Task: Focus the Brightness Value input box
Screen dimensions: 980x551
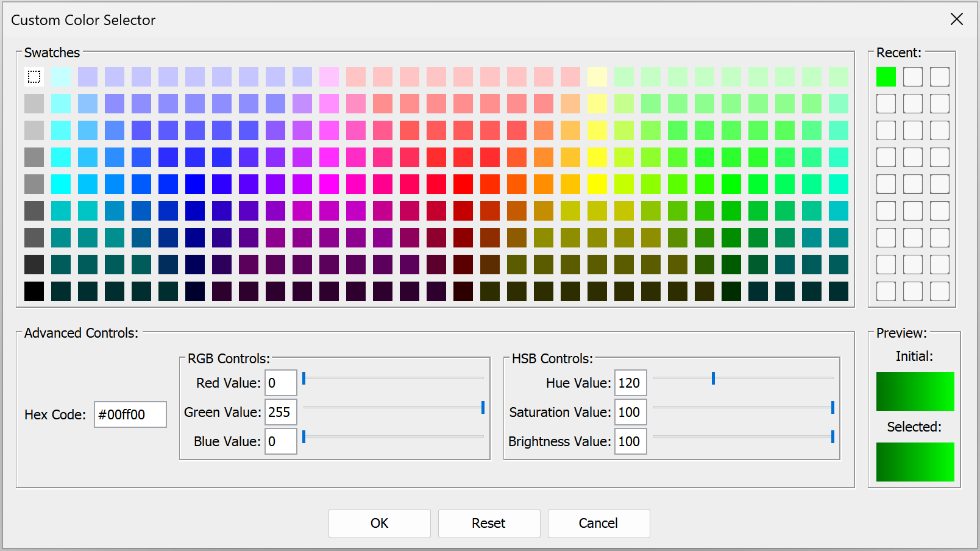Action: (x=631, y=441)
